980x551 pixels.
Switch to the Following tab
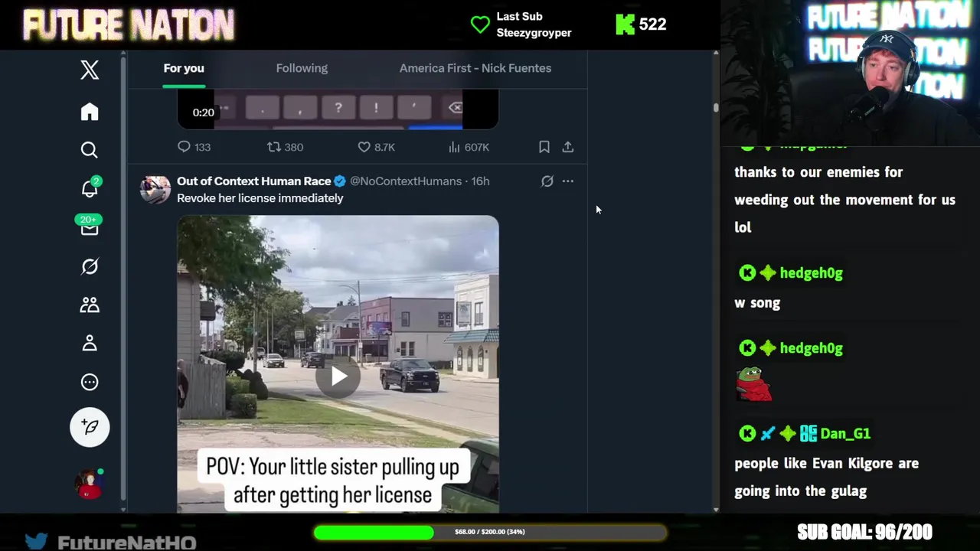[302, 68]
